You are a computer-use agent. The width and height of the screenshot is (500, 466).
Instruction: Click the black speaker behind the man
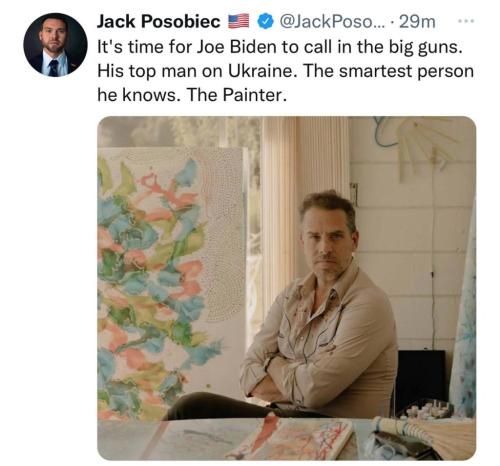click(x=422, y=378)
